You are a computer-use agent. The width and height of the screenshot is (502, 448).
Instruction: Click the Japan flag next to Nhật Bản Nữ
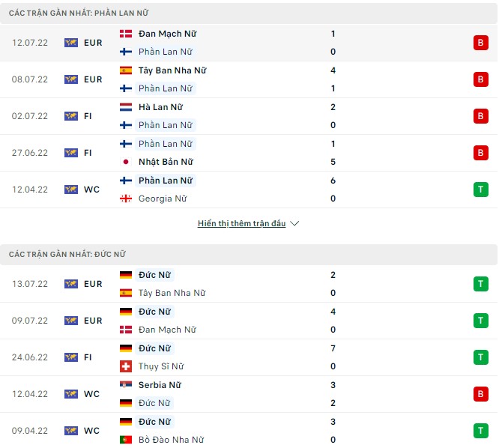click(126, 162)
